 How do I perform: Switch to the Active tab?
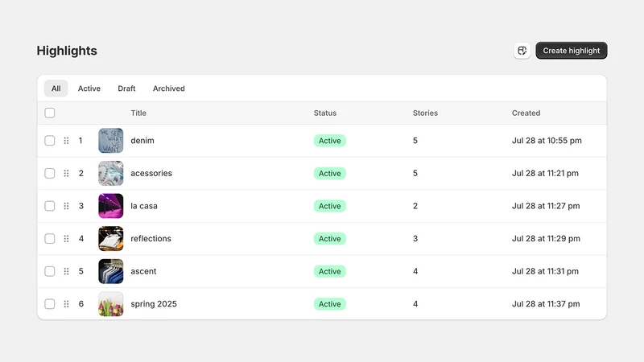pyautogui.click(x=89, y=88)
